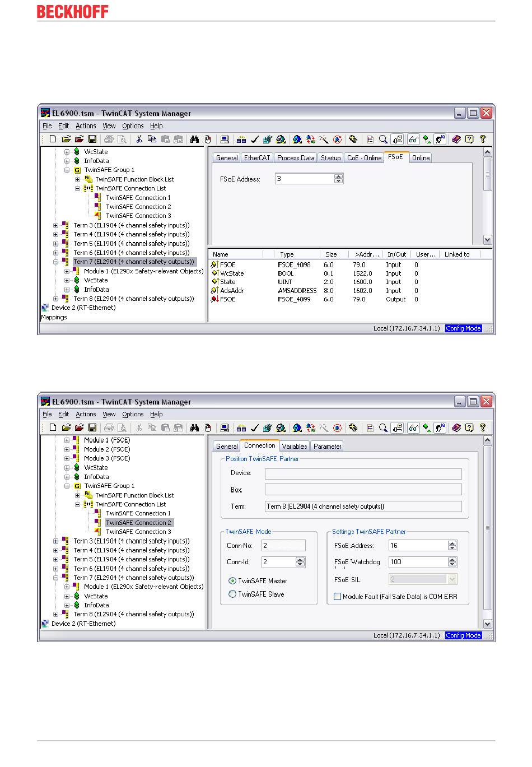The image size is (532, 767).
Task: Switch to Parameter tab in lower window
Action: [327, 447]
